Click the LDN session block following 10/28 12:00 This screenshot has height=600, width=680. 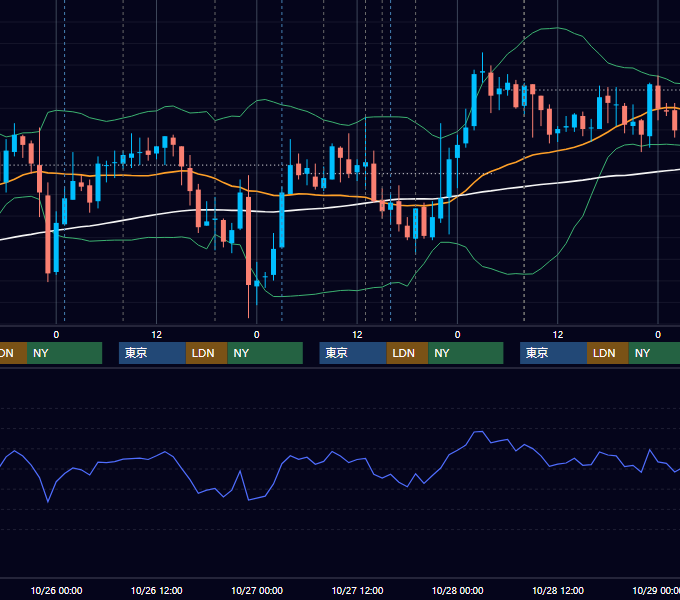pos(608,353)
